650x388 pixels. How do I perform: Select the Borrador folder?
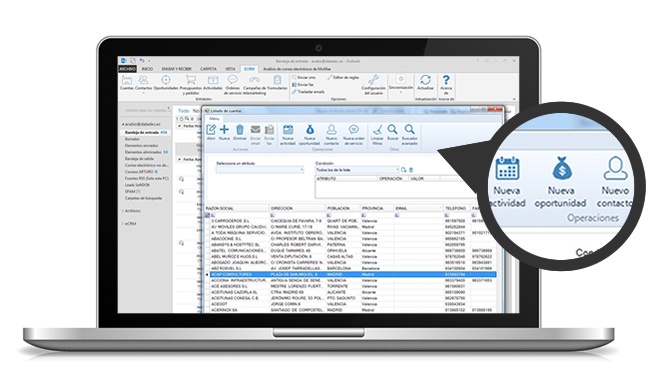133,139
